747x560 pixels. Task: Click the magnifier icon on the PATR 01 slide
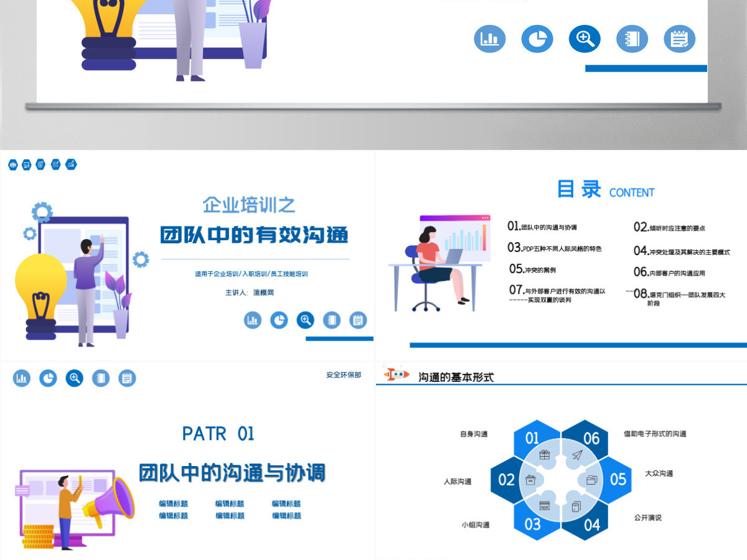pos(75,378)
